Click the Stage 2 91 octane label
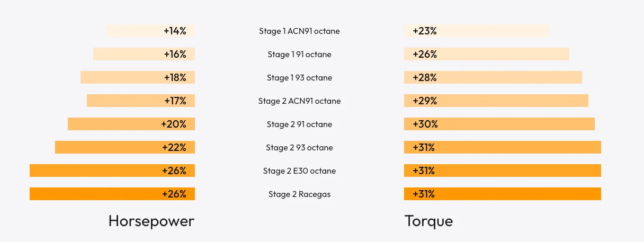The width and height of the screenshot is (644, 242). click(299, 124)
